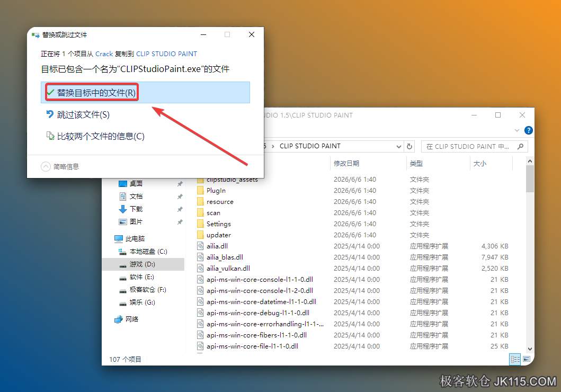561x392 pixels.
Task: Click the address bar dropdown arrow in Explorer
Action: click(398, 146)
